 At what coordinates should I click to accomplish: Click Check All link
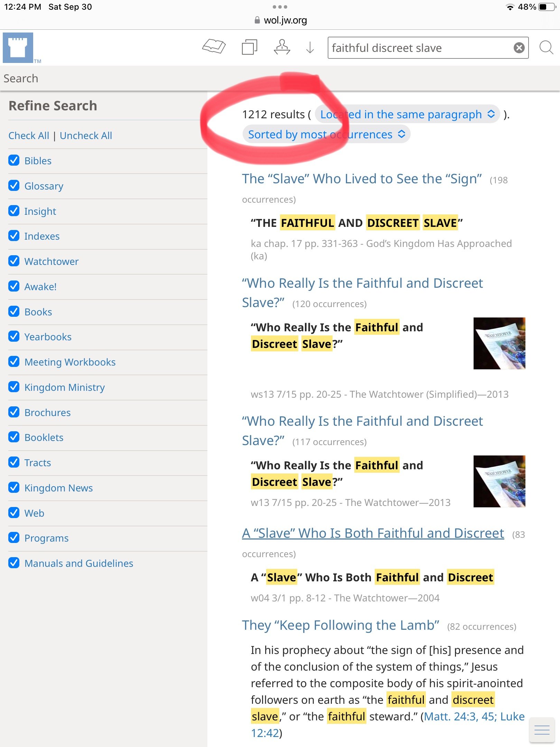click(29, 136)
